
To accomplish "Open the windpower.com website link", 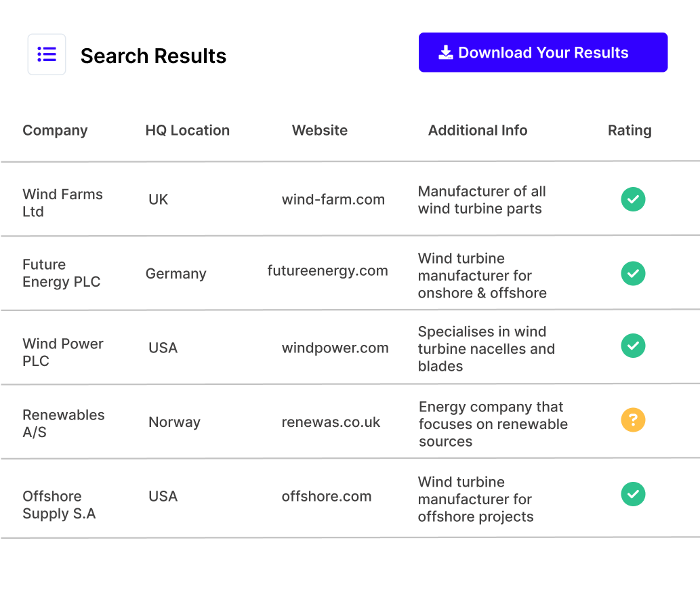I will pos(335,348).
